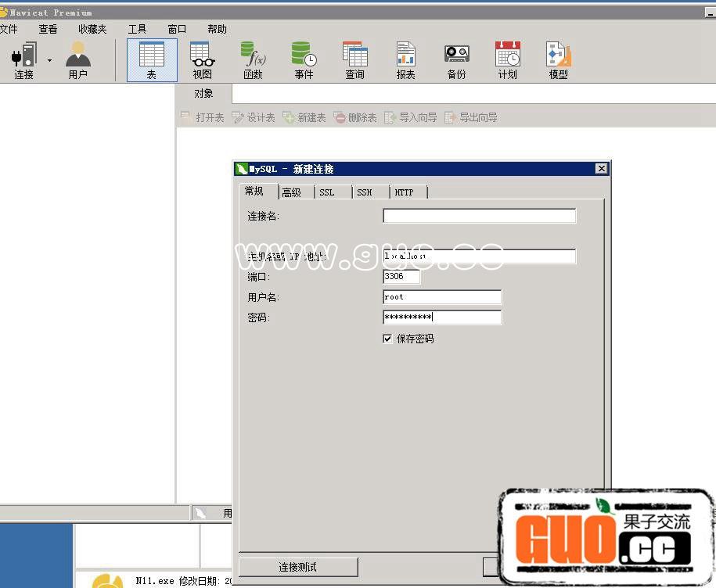
Task: Toggle the 保存密码 checkbox
Action: 387,339
